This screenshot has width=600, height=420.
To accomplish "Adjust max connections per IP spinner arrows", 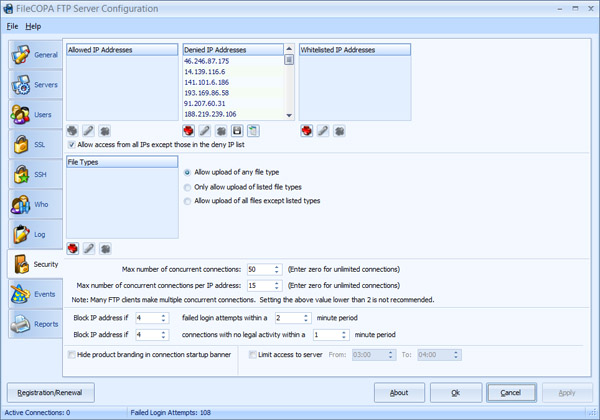I will [x=276, y=285].
